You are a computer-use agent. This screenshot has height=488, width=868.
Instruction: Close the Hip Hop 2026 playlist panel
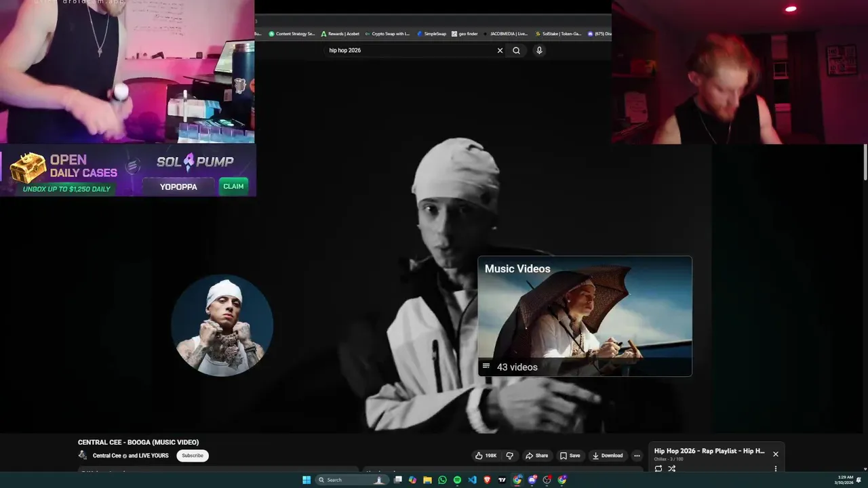point(776,454)
